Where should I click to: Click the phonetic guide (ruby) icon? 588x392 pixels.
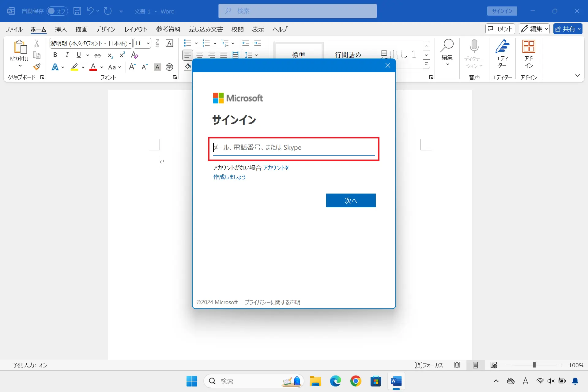point(157,43)
